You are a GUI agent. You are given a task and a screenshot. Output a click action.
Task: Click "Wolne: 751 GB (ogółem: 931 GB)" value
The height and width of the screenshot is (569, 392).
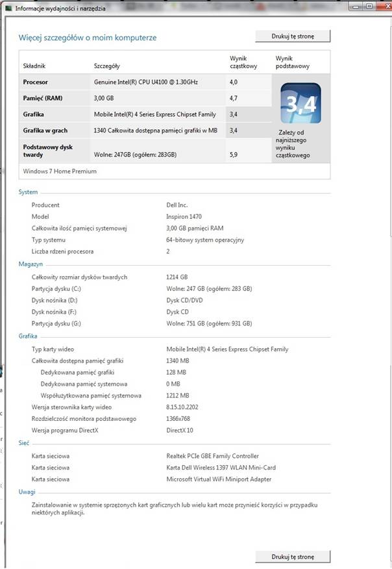209,323
